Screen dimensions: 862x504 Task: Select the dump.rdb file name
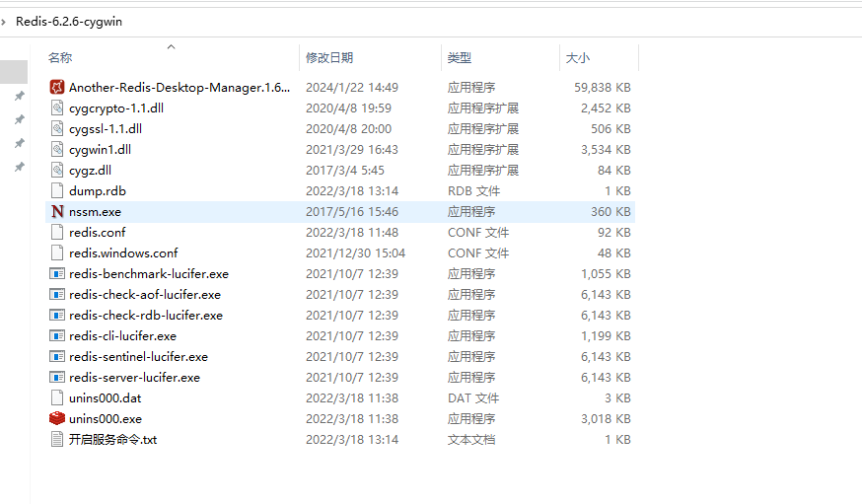(x=98, y=190)
